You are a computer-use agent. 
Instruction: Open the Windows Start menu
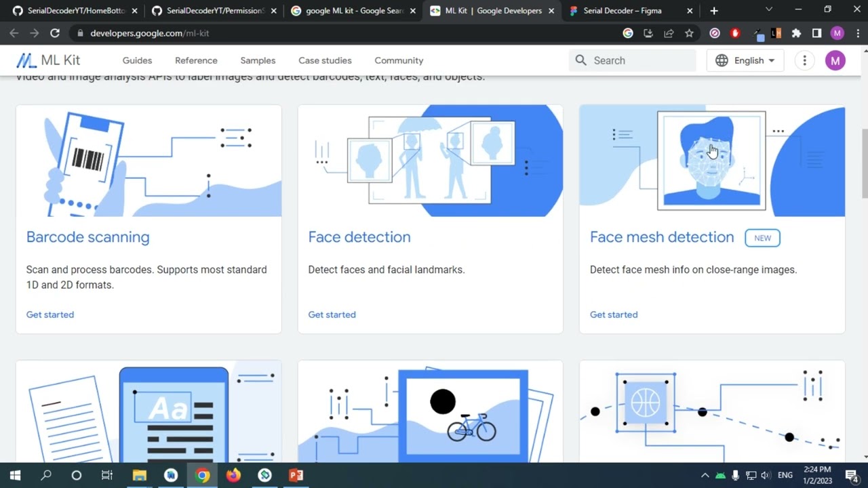pyautogui.click(x=15, y=475)
